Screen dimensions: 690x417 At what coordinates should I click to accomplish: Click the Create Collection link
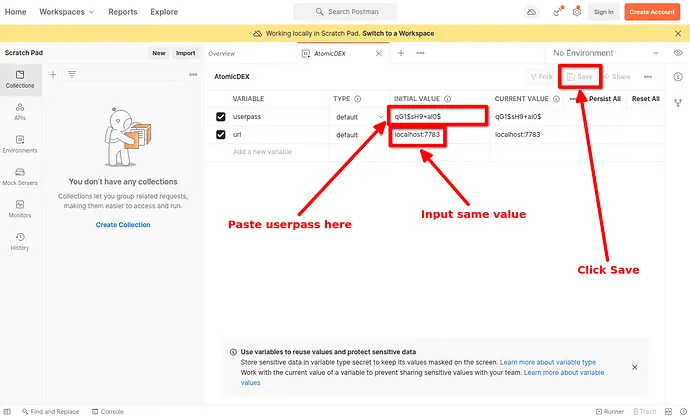pyautogui.click(x=123, y=225)
